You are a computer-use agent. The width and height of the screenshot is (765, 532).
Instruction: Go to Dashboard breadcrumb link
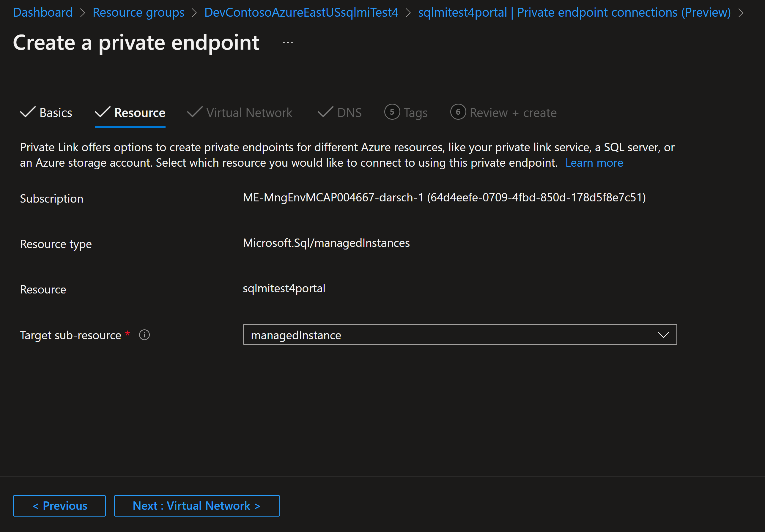(x=42, y=13)
